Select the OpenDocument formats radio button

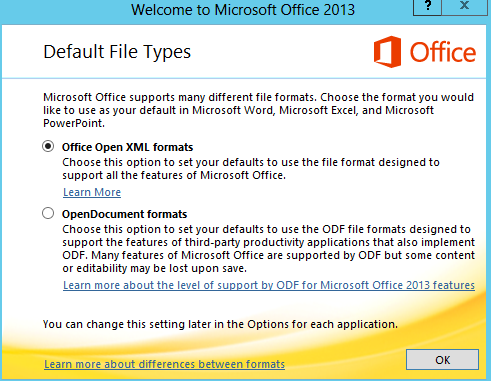(48, 213)
